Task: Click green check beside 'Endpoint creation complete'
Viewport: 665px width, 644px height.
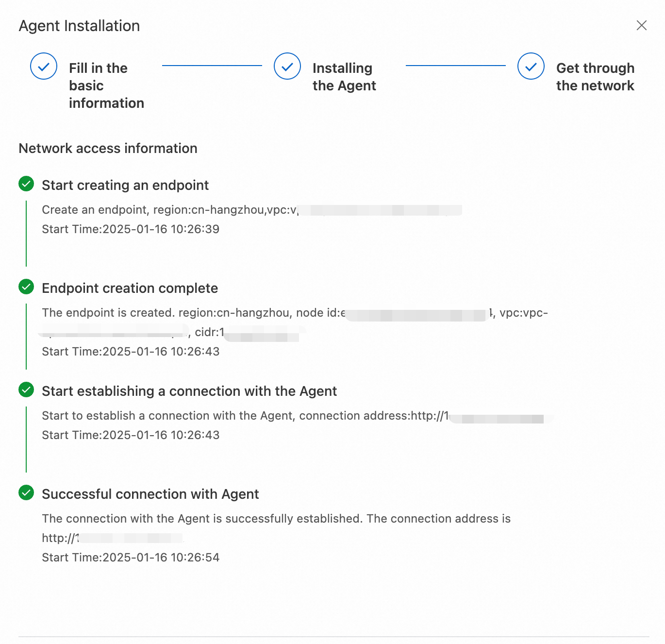Action: click(x=26, y=287)
